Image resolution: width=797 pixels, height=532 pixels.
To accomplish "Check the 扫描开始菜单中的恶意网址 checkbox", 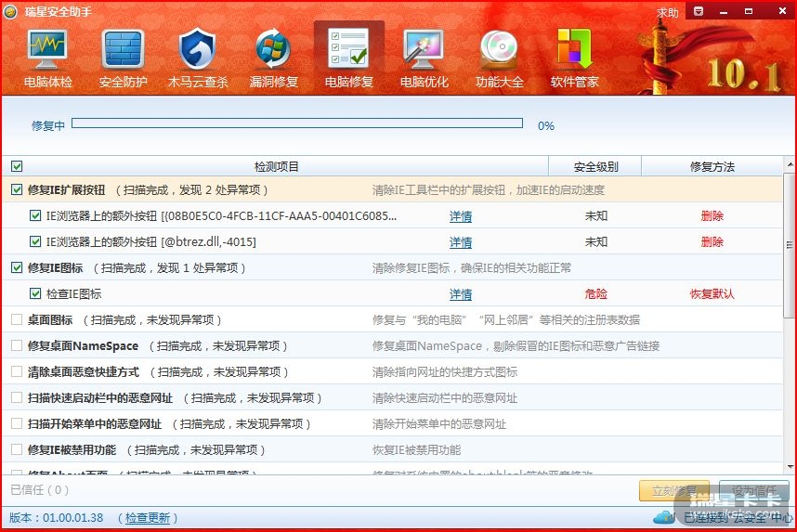I will click(x=17, y=423).
